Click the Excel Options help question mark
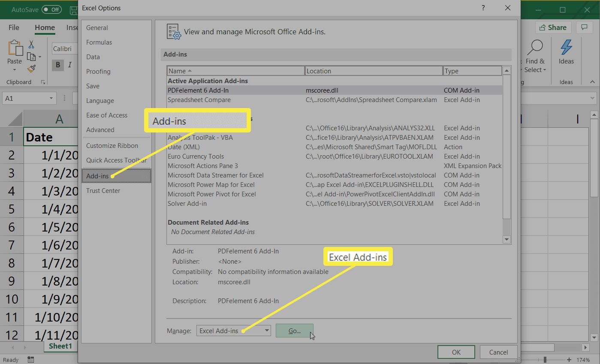600x364 pixels. (x=483, y=8)
